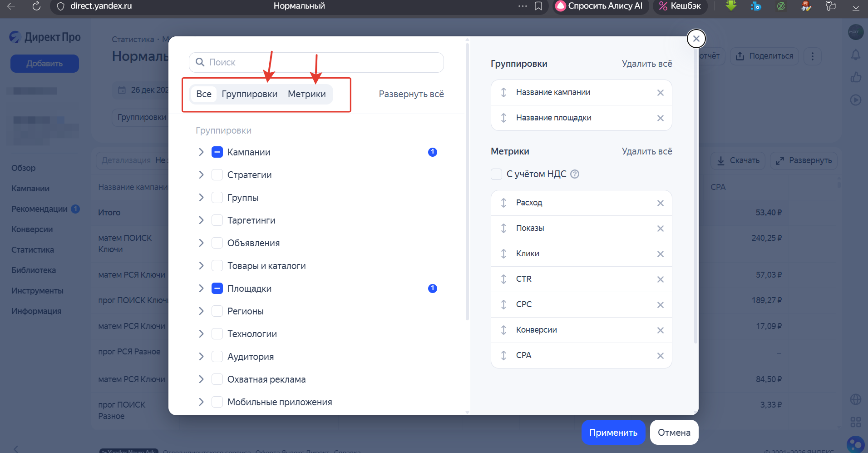868x453 pixels.
Task: Expand the Площадки group chevron
Action: [201, 289]
